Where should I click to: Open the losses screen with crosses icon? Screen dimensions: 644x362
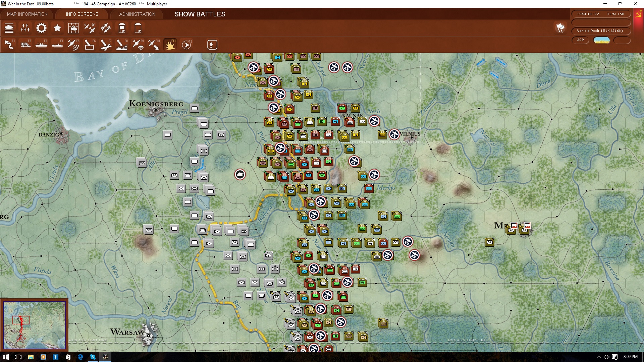[25, 28]
